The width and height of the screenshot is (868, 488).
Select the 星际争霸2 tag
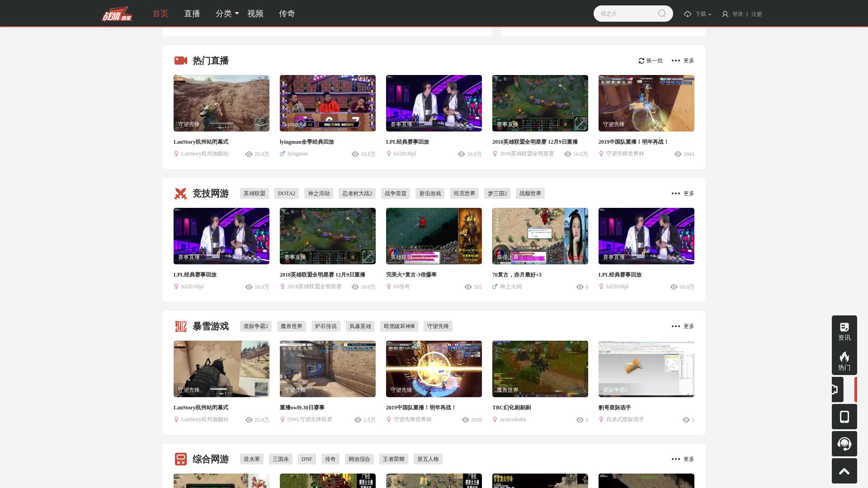[256, 326]
